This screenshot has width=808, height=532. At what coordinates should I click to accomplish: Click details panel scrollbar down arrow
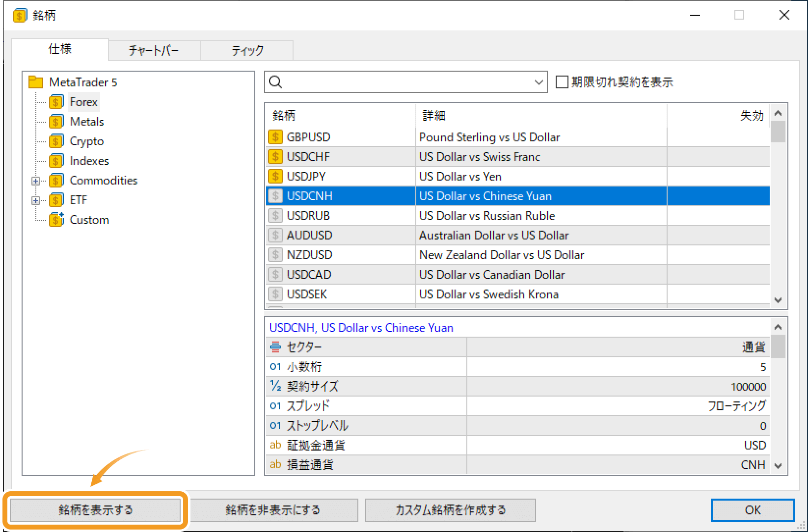click(x=778, y=466)
